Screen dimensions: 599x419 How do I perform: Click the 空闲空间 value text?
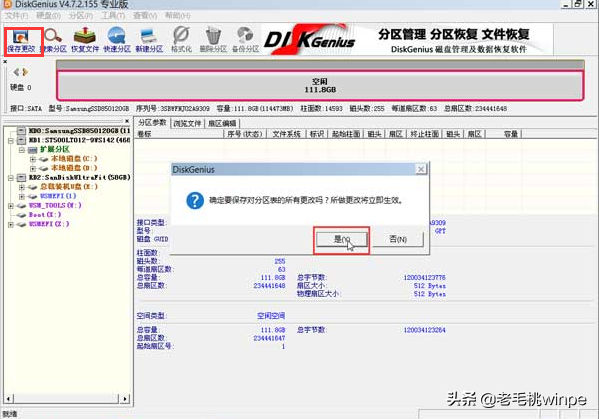(x=271, y=316)
